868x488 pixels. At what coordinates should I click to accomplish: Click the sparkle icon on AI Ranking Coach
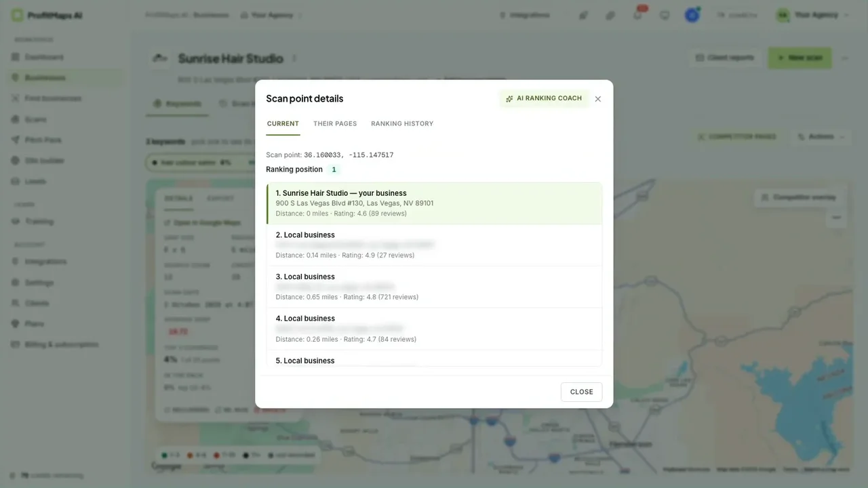pos(509,99)
